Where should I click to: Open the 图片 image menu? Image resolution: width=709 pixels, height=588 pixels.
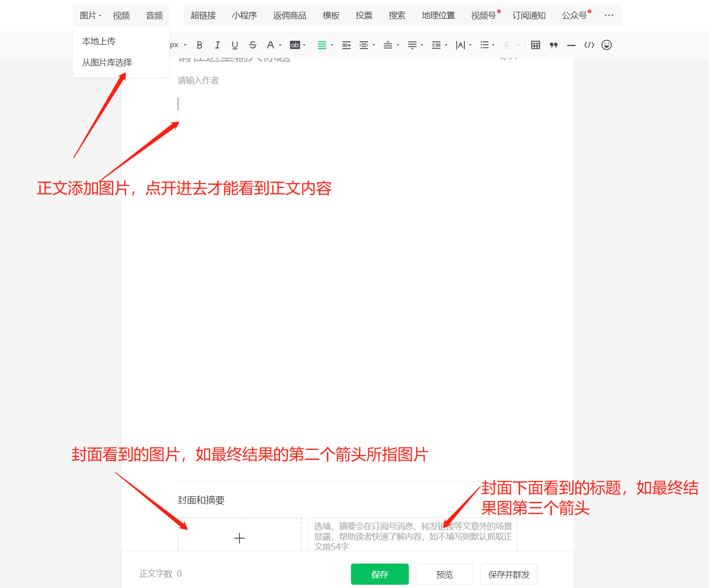[90, 16]
